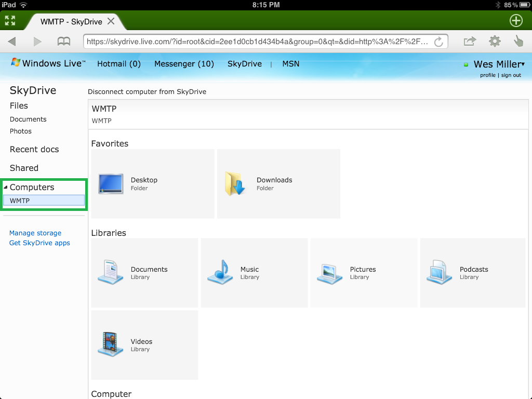Open Recent docs in sidebar
Image resolution: width=532 pixels, height=399 pixels.
[x=34, y=149]
